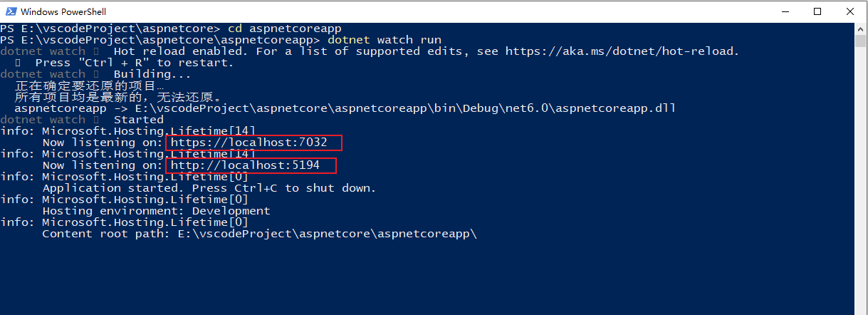Click the scrollbar up arrow
Image resolution: width=868 pixels, height=315 pixels.
(x=861, y=29)
